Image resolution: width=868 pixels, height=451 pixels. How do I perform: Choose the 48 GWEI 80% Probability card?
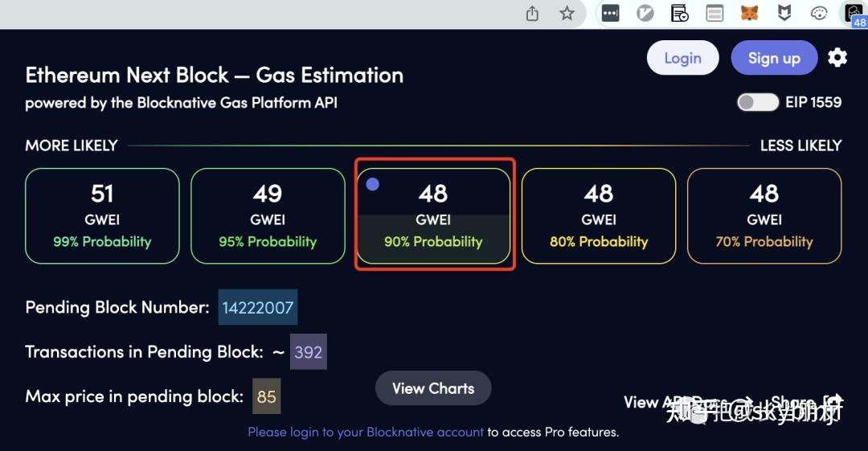[x=599, y=216]
